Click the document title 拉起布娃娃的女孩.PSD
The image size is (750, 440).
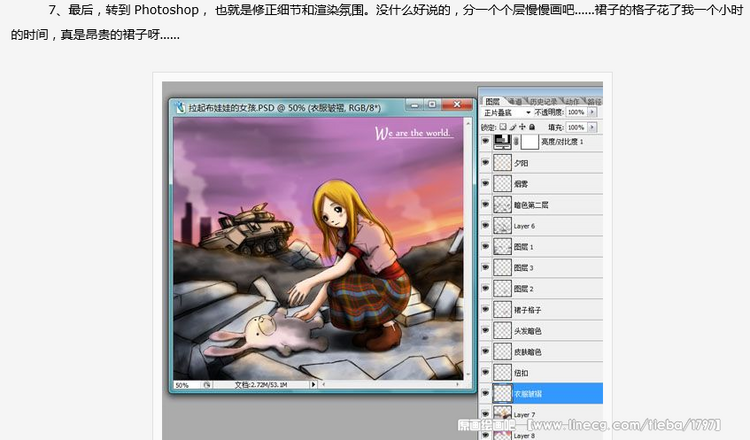pyautogui.click(x=231, y=108)
